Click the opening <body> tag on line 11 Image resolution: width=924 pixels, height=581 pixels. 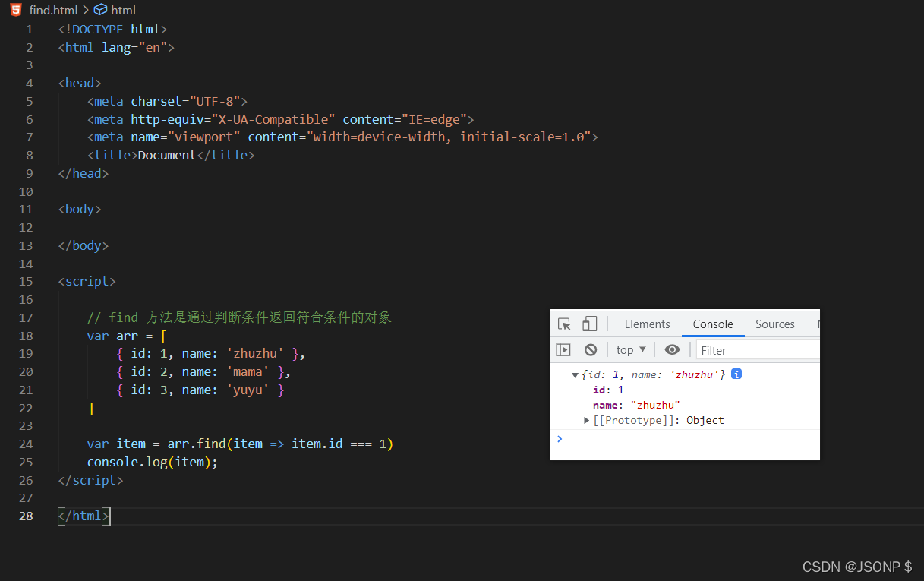(x=80, y=209)
